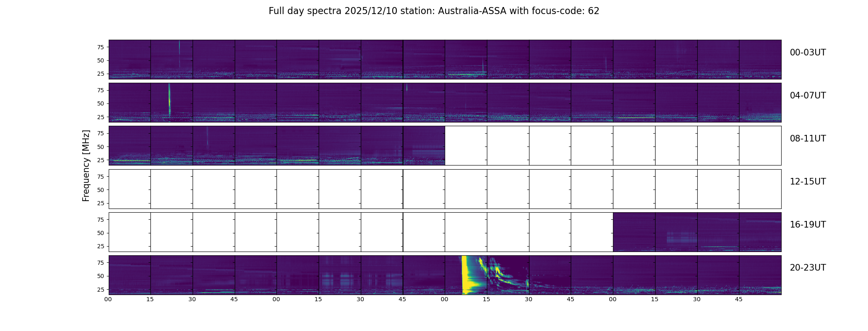
Task: Click the last data panel in 08-11UT row
Action: point(424,146)
